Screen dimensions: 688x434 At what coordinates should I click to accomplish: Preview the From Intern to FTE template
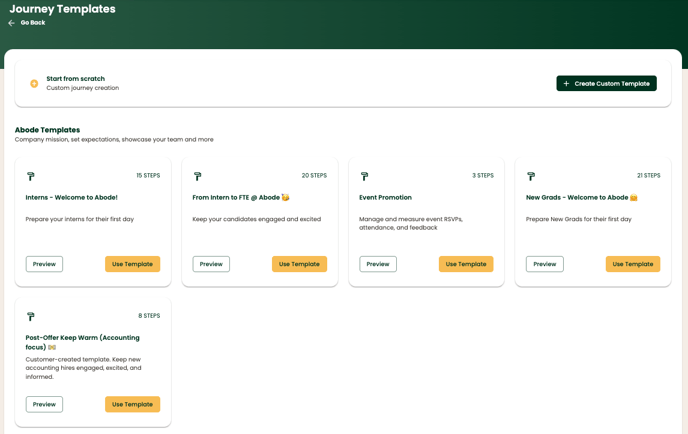click(x=211, y=264)
